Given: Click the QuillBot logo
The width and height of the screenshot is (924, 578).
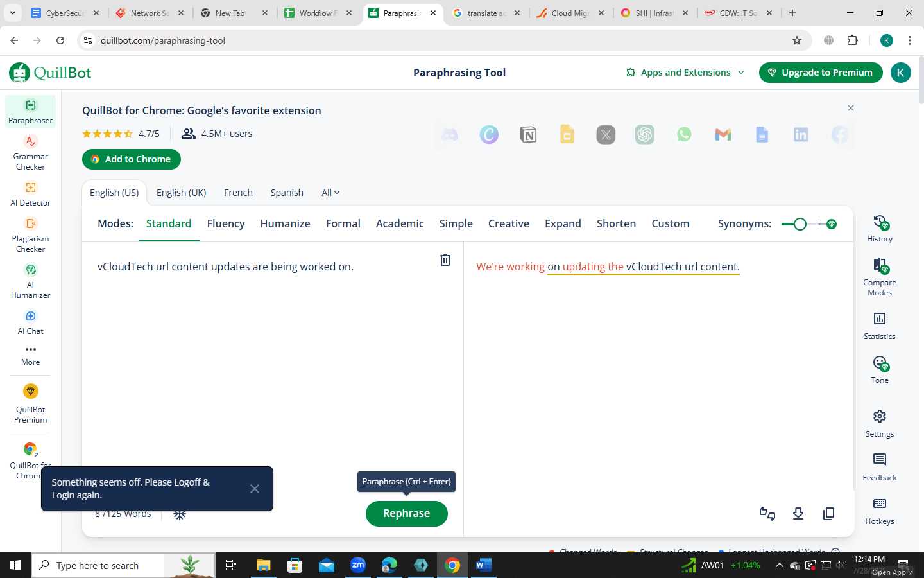Looking at the screenshot, I should pyautogui.click(x=51, y=73).
